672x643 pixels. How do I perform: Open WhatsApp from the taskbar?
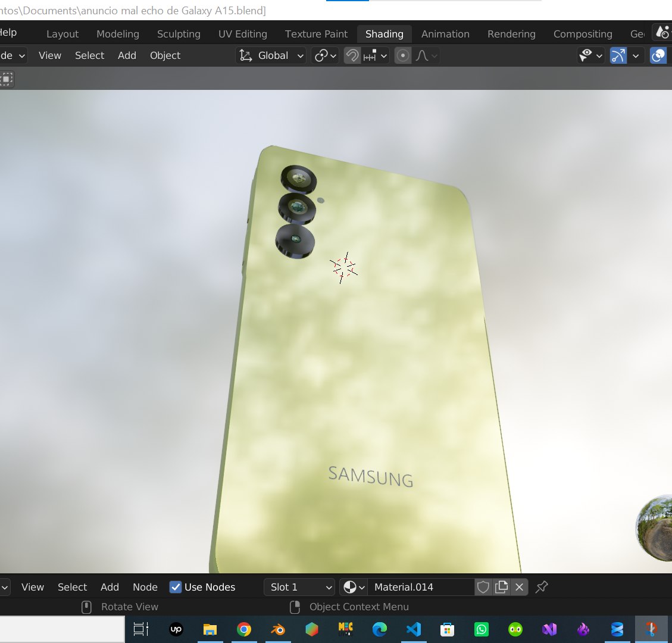482,629
